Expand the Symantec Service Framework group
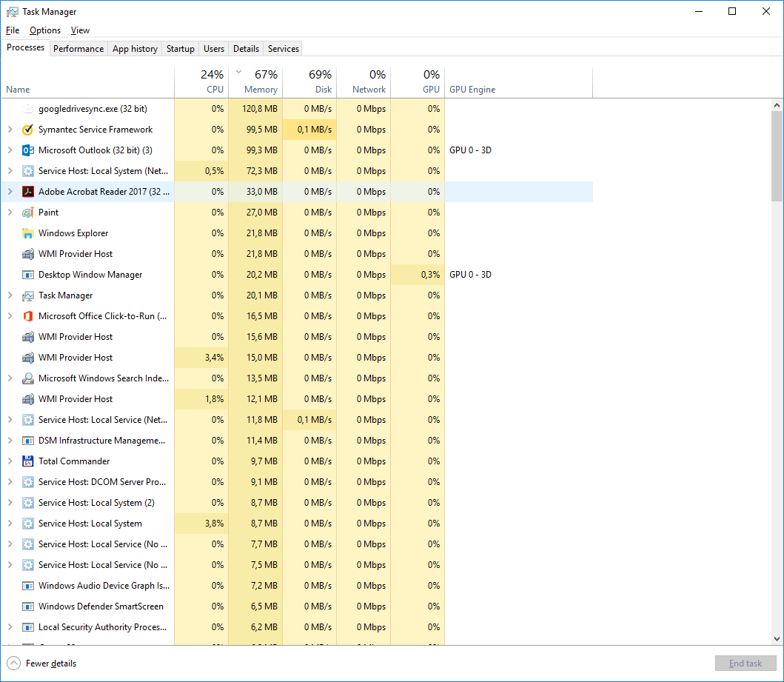784x682 pixels. [10, 130]
